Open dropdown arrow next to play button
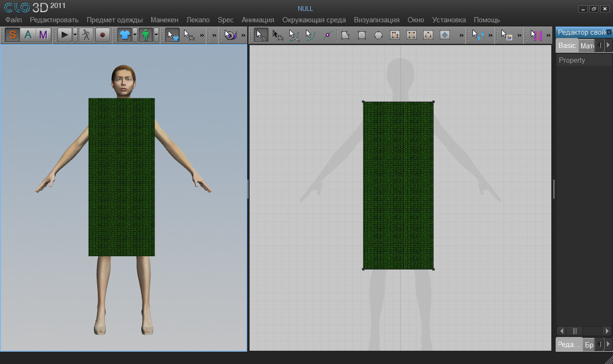The height and width of the screenshot is (364, 613). tap(75, 35)
